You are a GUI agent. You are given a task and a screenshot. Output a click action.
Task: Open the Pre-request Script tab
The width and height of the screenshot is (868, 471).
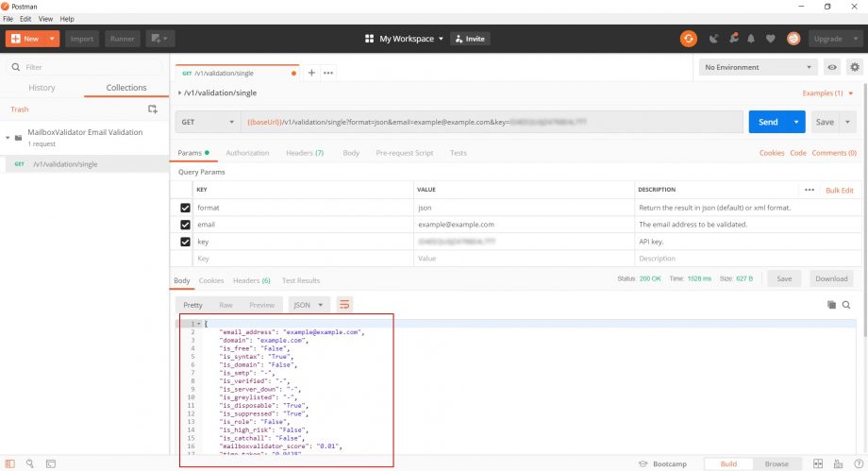(x=405, y=153)
